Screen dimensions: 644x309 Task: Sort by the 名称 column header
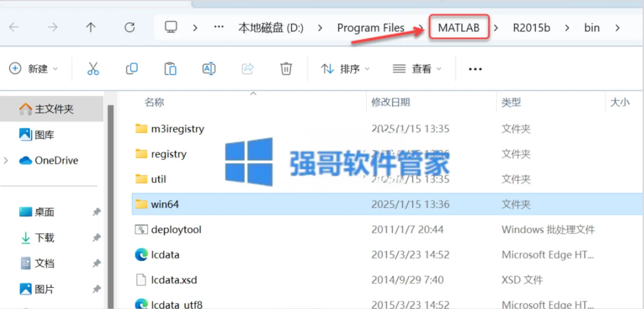coord(155,102)
